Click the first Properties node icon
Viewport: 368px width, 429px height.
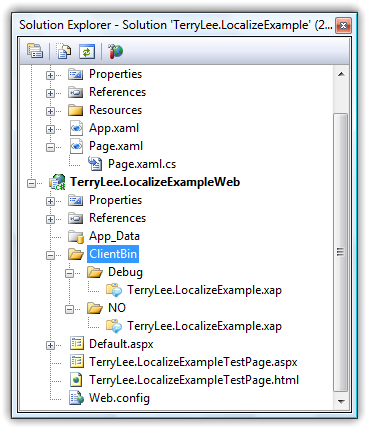point(76,74)
